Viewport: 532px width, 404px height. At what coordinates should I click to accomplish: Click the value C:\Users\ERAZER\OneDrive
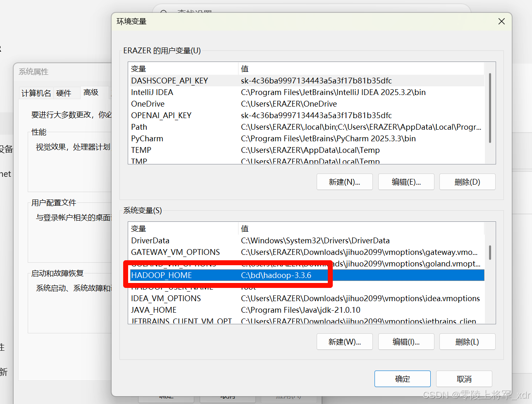289,104
